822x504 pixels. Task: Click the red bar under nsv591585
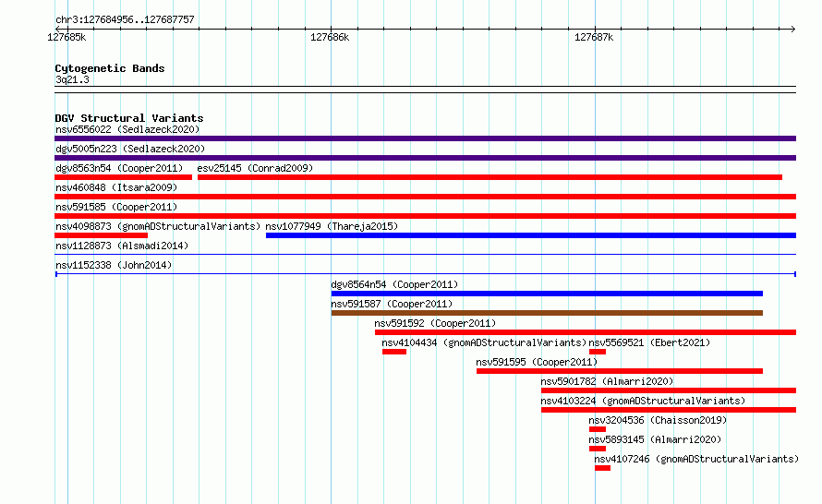pos(425,216)
